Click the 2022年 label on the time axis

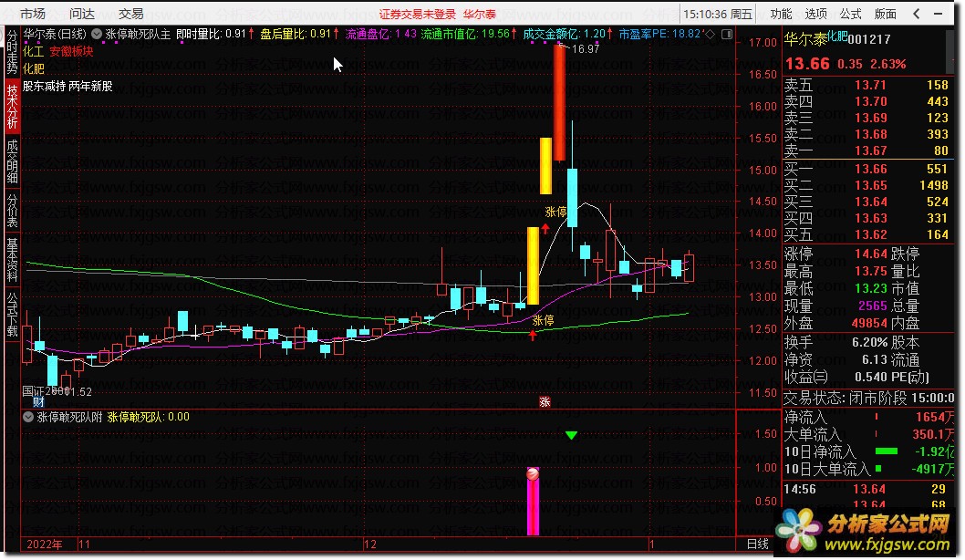pos(45,544)
